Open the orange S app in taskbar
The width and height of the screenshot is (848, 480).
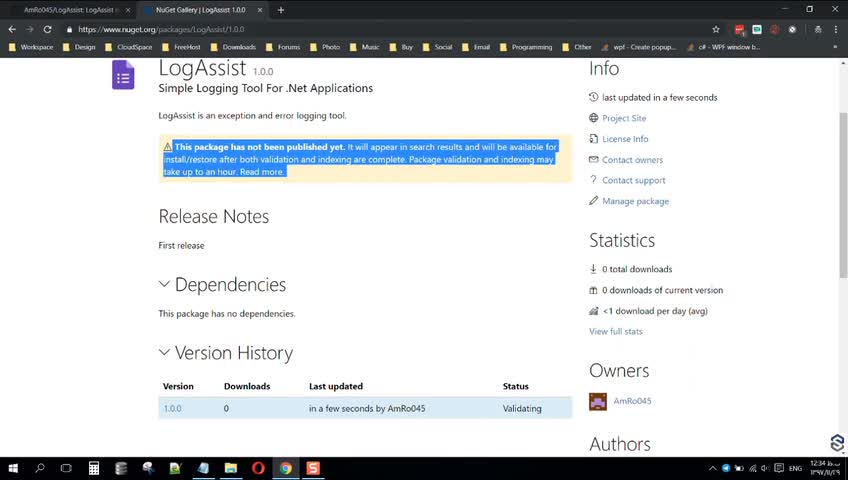pos(313,468)
